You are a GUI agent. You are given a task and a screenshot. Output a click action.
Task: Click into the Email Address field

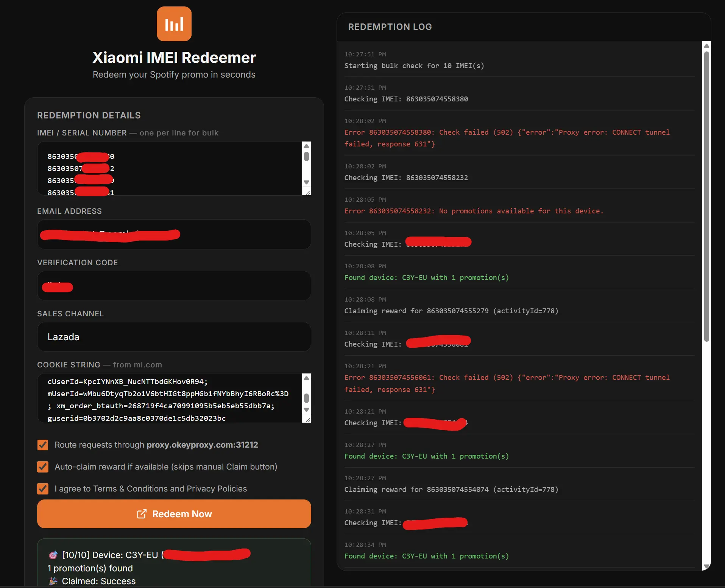174,235
